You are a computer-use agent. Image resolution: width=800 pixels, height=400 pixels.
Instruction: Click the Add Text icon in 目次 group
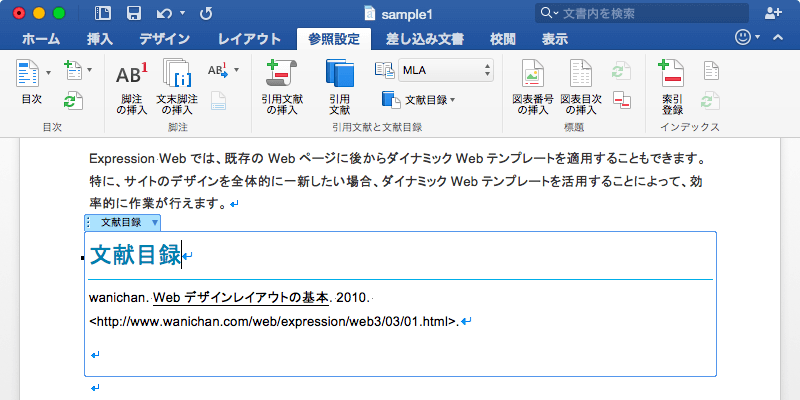[x=73, y=69]
